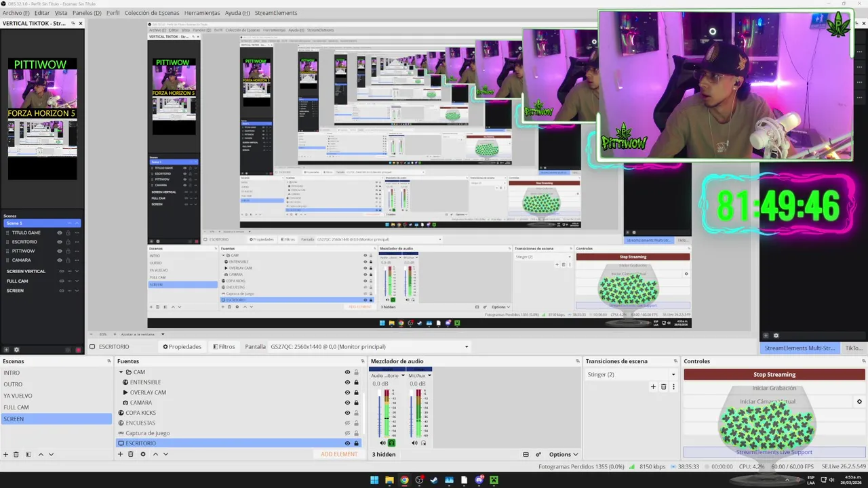Open virtual camera settings gear in Controles

pos(859,402)
